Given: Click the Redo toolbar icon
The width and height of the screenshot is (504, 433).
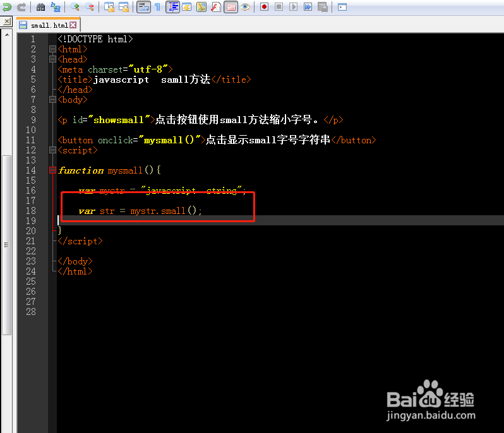Looking at the screenshot, I should (x=21, y=7).
